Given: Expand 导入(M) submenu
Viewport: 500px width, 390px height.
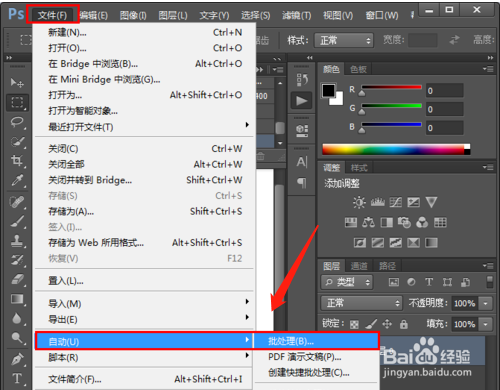Looking at the screenshot, I should pyautogui.click(x=145, y=303).
